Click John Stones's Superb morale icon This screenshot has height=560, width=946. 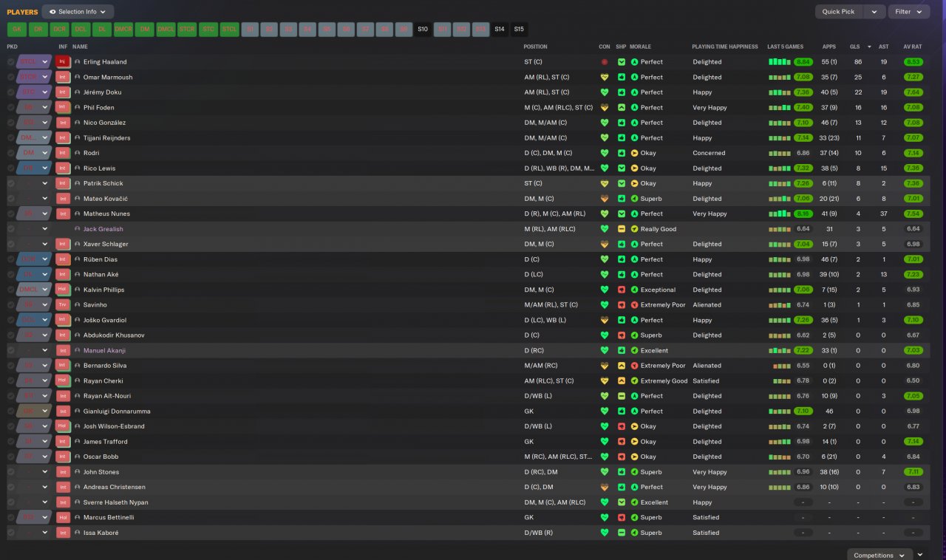point(634,472)
